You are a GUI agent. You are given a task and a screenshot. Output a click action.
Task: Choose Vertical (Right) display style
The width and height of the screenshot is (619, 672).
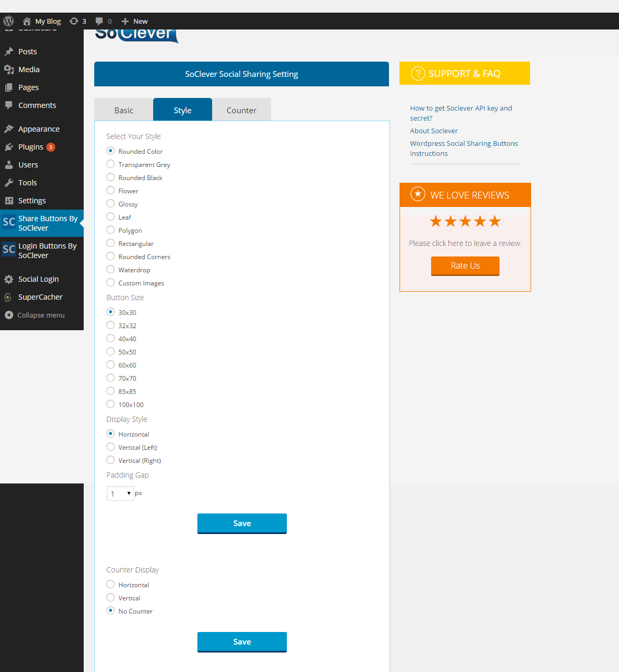pos(111,460)
